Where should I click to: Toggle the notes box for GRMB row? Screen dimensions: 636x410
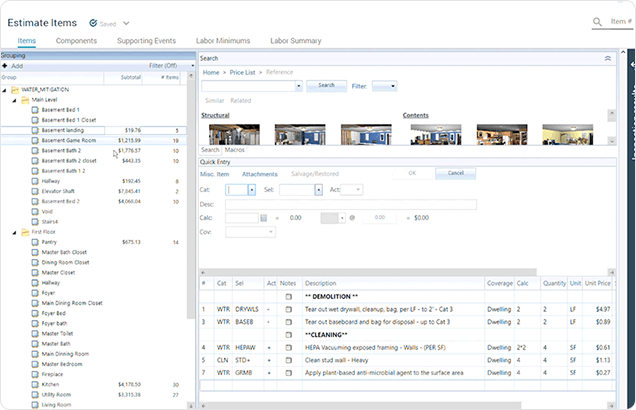tap(289, 372)
